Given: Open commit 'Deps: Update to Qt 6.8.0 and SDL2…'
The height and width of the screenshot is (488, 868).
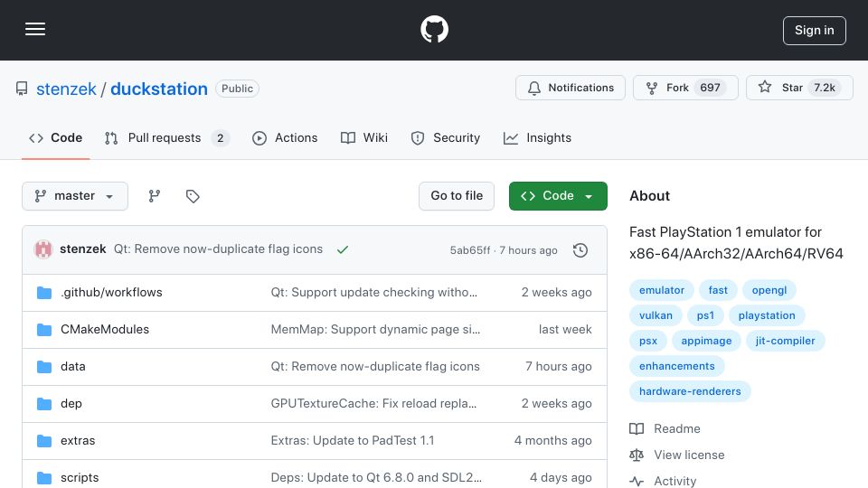Looking at the screenshot, I should (376, 477).
